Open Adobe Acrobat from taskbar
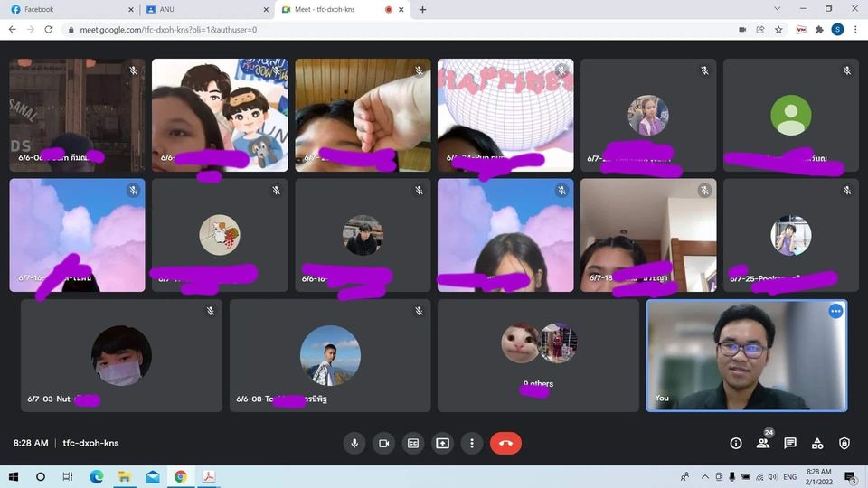This screenshot has height=488, width=868. coord(209,476)
